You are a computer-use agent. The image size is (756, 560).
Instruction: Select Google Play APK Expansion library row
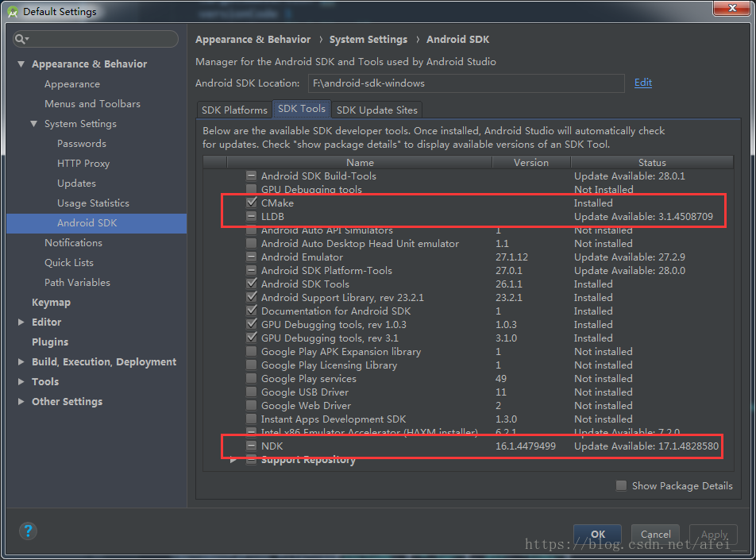[x=469, y=352]
